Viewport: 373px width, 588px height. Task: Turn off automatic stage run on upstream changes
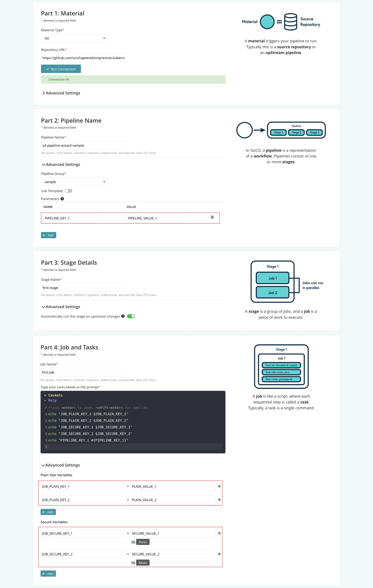point(131,316)
